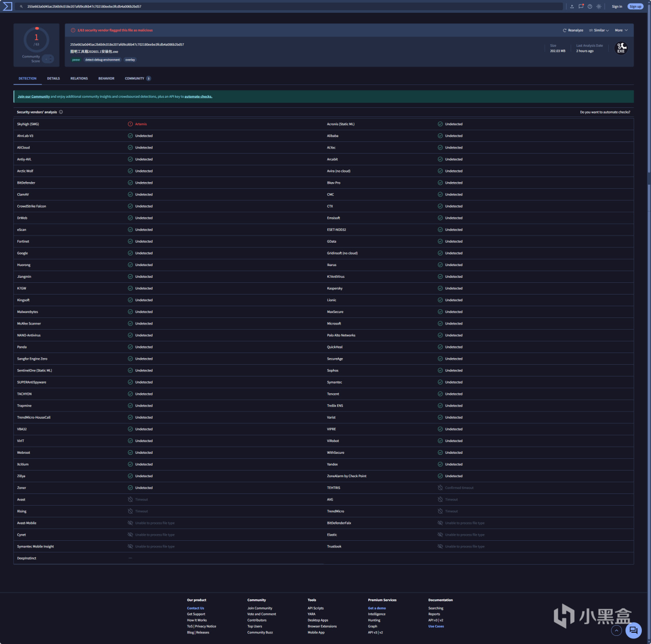Image resolution: width=651 pixels, height=644 pixels.
Task: Click the EXE file type icon
Action: 621,48
